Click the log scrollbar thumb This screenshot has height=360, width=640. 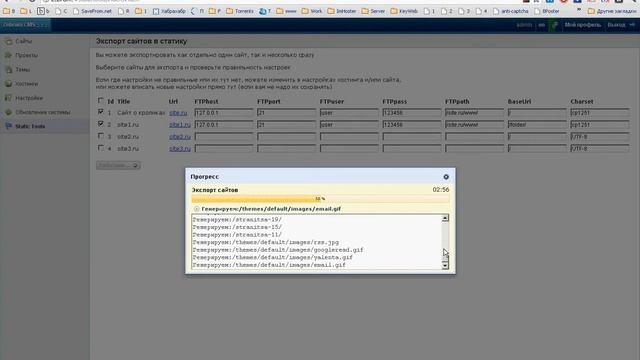445,256
